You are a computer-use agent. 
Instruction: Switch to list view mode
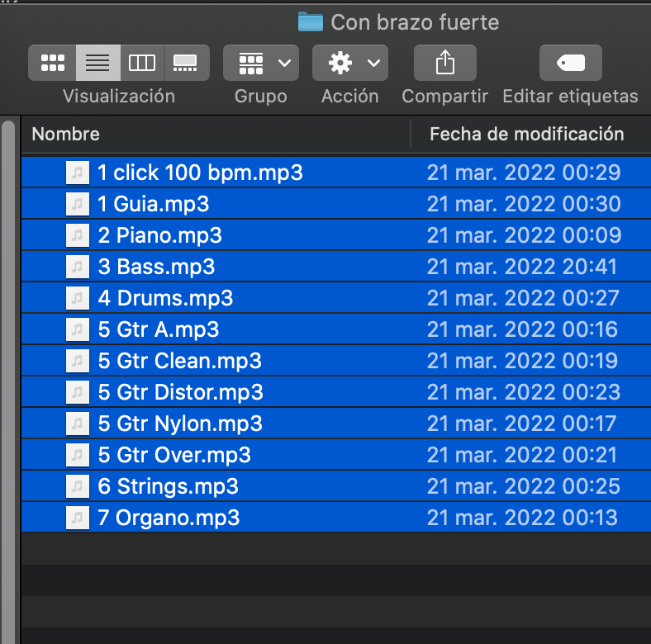[97, 63]
